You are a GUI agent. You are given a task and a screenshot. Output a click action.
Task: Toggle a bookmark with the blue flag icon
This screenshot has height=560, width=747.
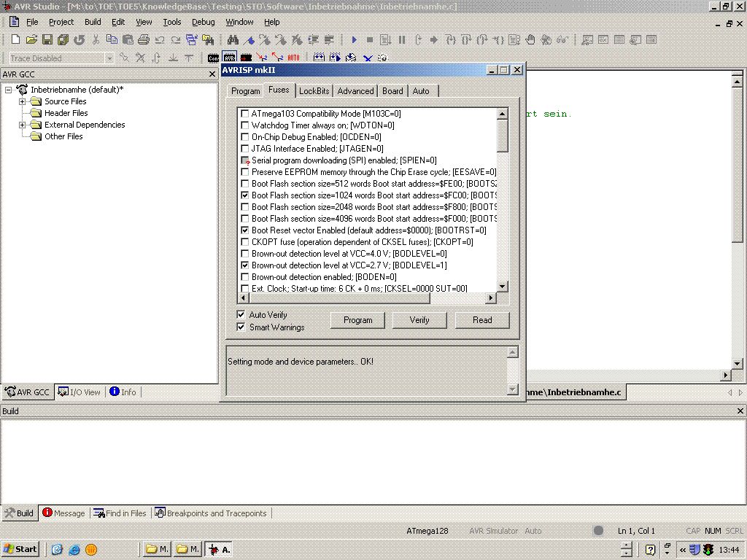(x=249, y=40)
